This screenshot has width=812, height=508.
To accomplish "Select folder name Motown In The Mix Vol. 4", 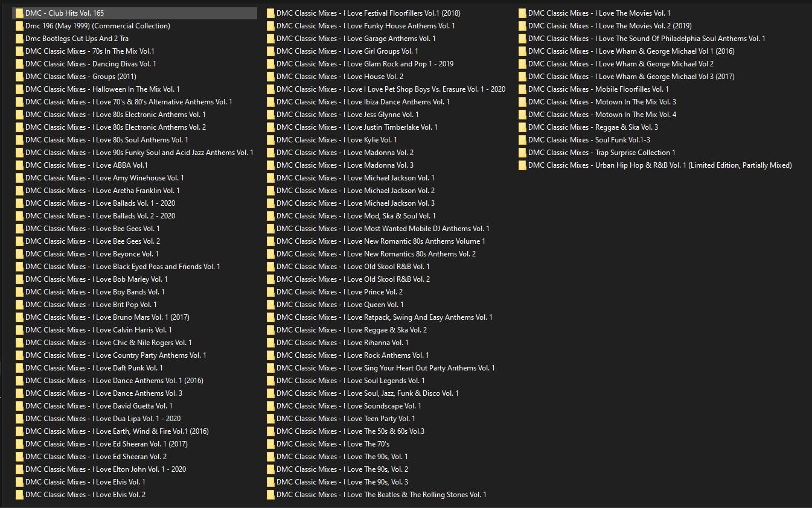I will [x=603, y=115].
